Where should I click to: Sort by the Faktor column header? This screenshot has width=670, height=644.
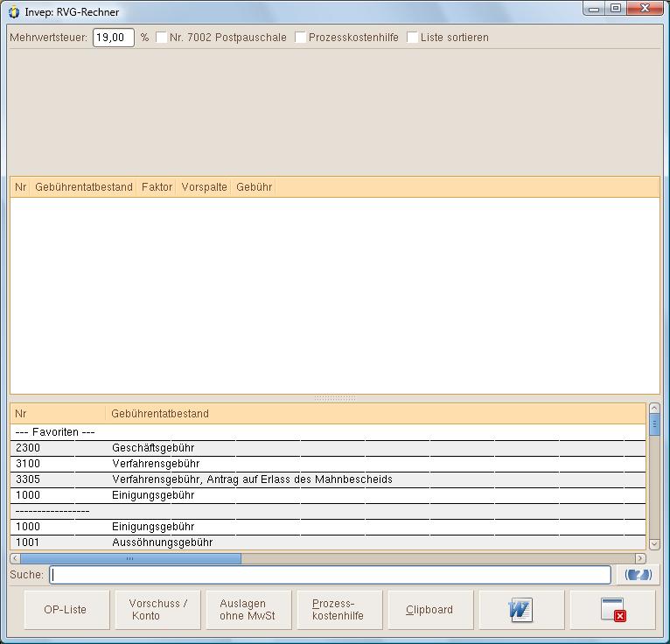pos(157,187)
